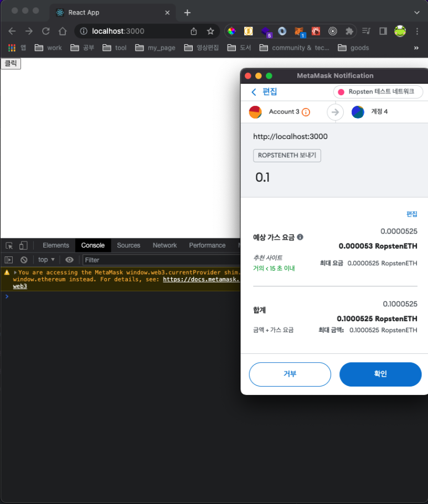Switch to the Sources tab
The width and height of the screenshot is (428, 504).
tap(128, 245)
